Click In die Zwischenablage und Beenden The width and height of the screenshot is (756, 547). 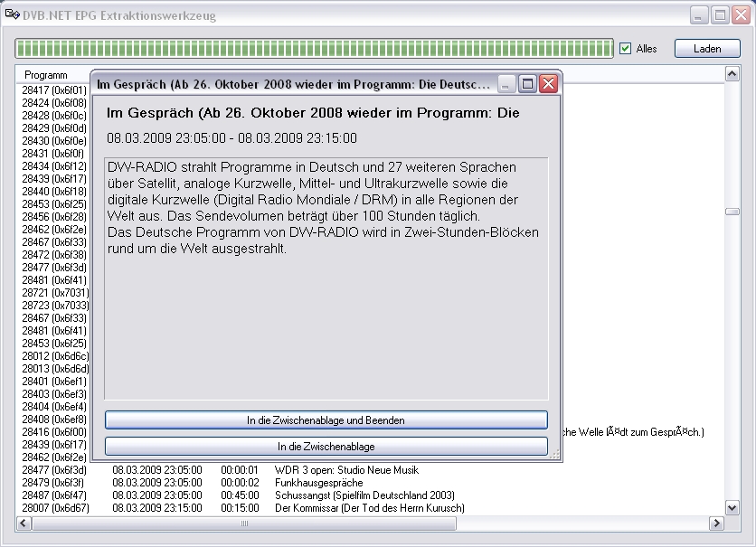[326, 420]
